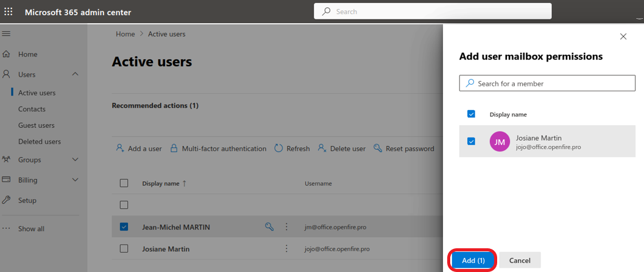Click the Add a user icon
Viewport: 644px width, 272px height.
coord(121,148)
